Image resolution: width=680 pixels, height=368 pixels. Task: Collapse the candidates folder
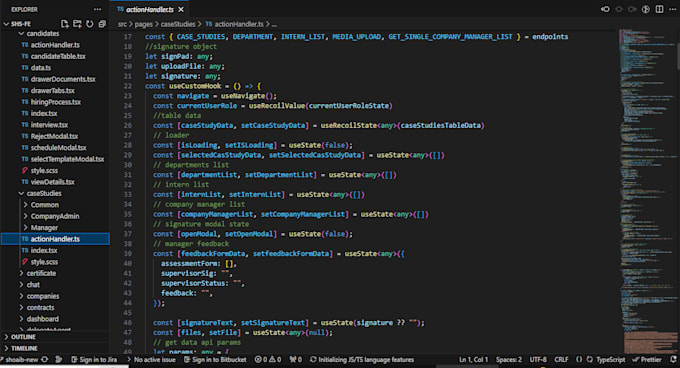[x=21, y=33]
